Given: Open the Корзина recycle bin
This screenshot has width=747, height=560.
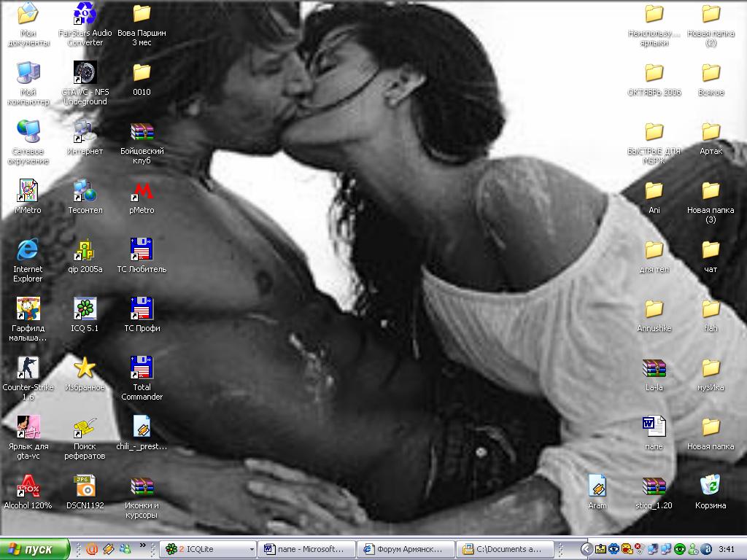Looking at the screenshot, I should coord(710,486).
